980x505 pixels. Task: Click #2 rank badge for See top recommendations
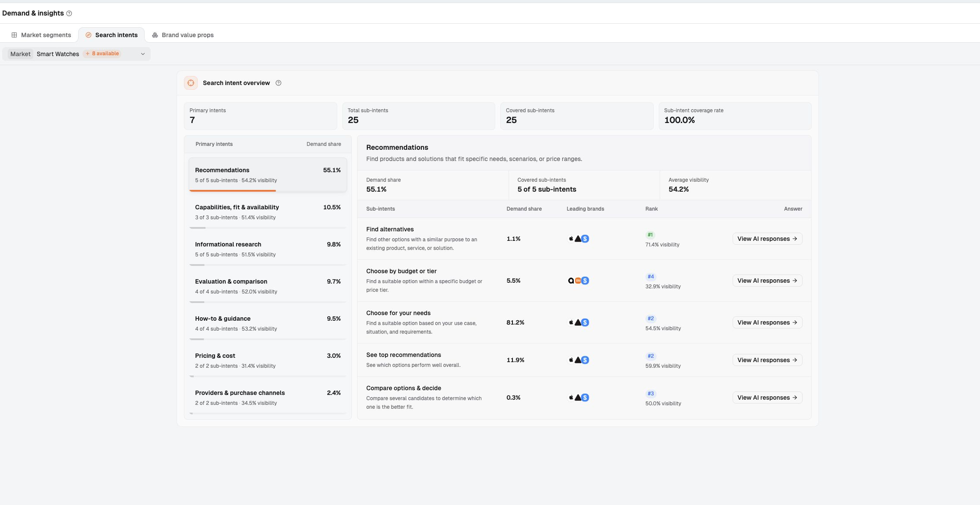pyautogui.click(x=651, y=356)
